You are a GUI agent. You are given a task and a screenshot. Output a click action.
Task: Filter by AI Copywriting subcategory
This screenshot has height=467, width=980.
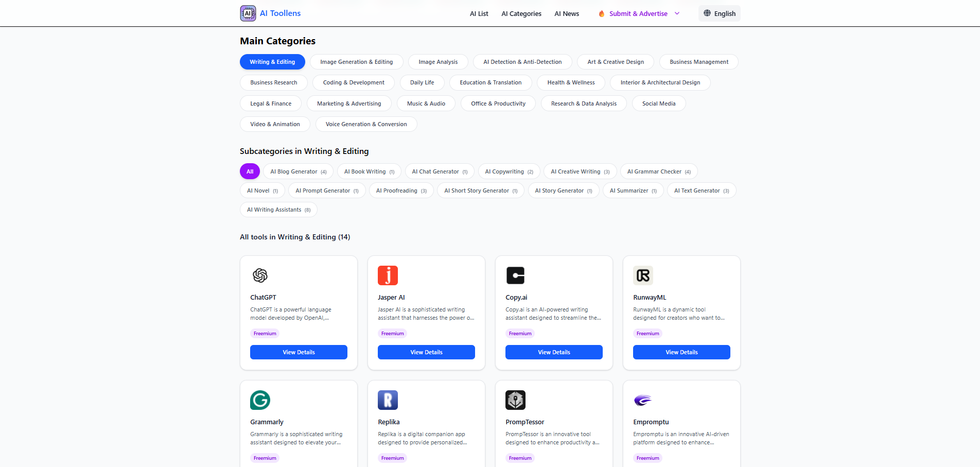point(509,171)
